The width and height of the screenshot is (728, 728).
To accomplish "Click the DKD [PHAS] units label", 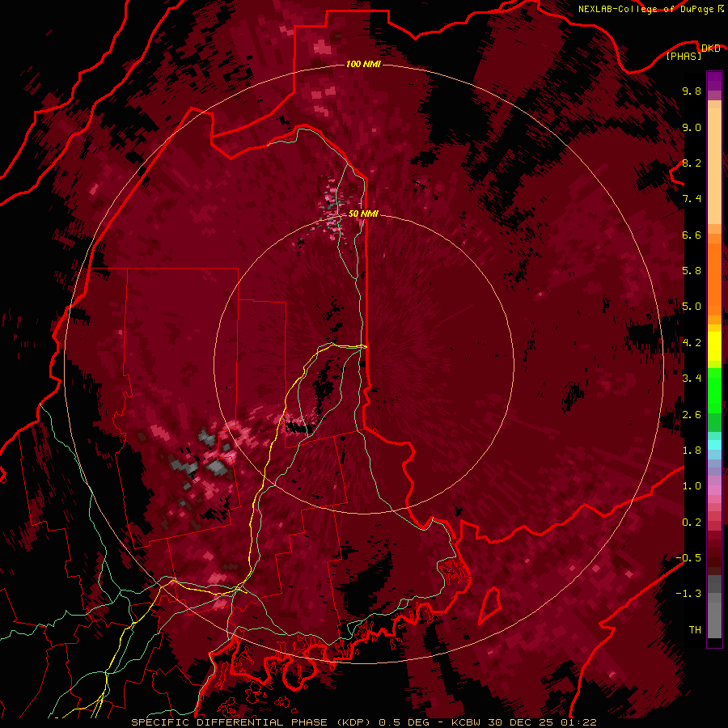I will point(692,52).
